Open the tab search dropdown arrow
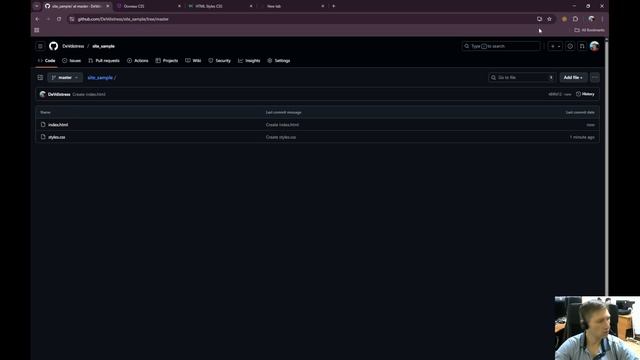The image size is (640, 360). click(x=36, y=6)
